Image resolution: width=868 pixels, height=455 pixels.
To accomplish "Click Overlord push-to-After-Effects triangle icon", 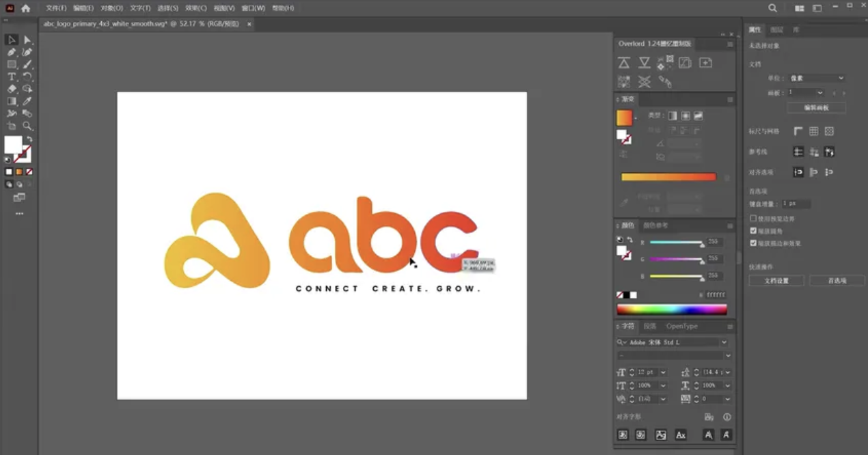I will pos(624,63).
